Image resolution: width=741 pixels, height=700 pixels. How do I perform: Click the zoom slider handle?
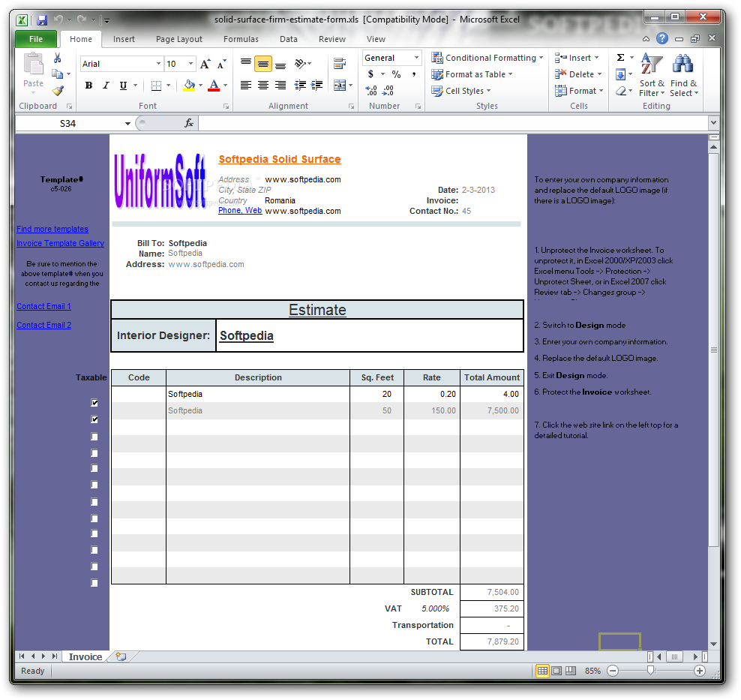coord(651,670)
